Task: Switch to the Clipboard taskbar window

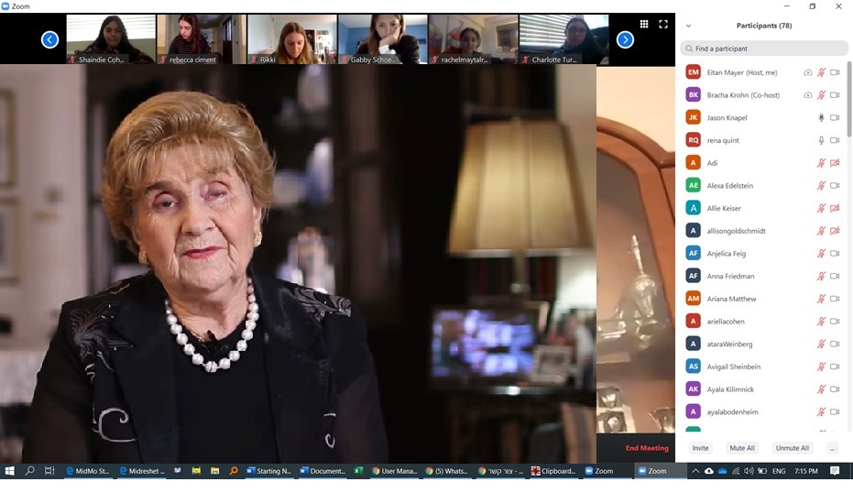Action: (554, 471)
